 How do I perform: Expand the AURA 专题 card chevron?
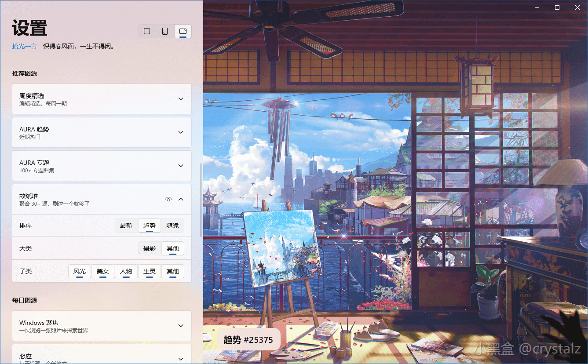pyautogui.click(x=181, y=166)
